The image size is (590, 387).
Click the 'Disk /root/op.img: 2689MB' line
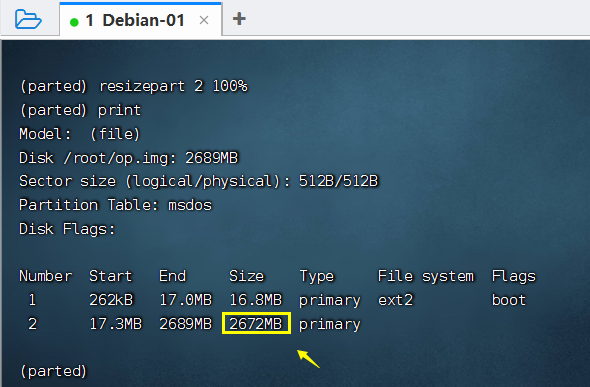click(129, 158)
